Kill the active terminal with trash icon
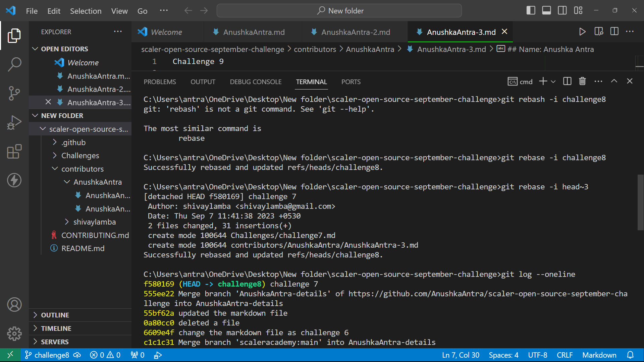 [582, 81]
